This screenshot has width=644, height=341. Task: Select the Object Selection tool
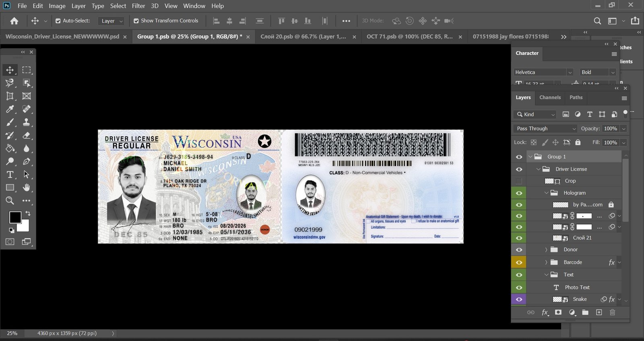point(27,83)
